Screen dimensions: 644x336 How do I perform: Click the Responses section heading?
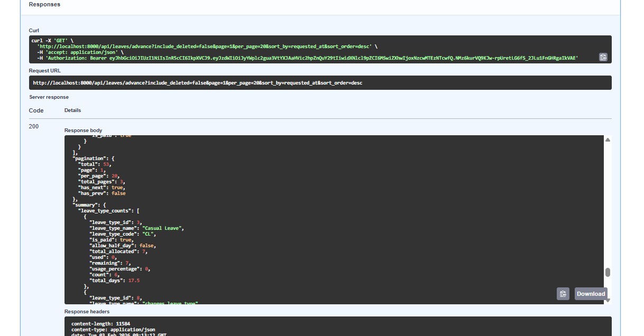44,4
